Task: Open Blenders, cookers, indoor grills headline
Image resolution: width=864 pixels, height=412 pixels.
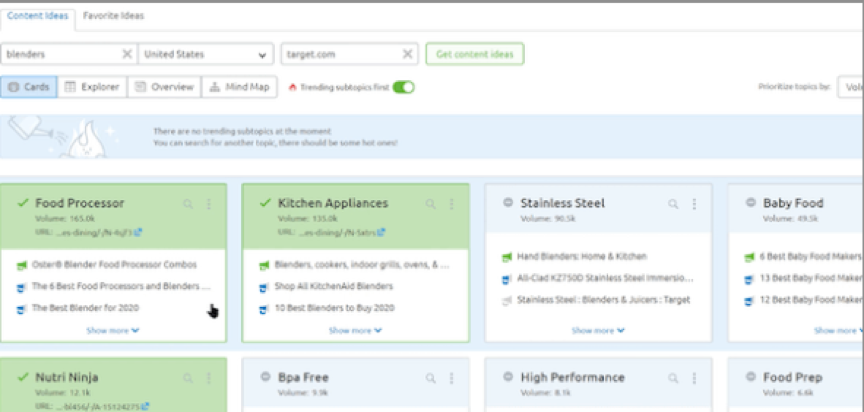Action: coord(362,265)
